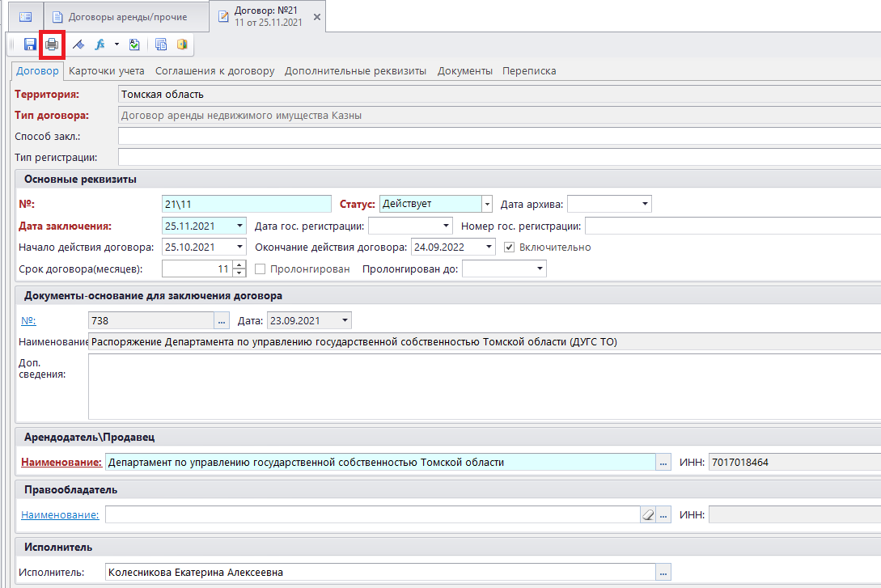Screen dimensions: 881x588
Task: Open dropdown arrow next to fx icon
Action: pyautogui.click(x=116, y=44)
